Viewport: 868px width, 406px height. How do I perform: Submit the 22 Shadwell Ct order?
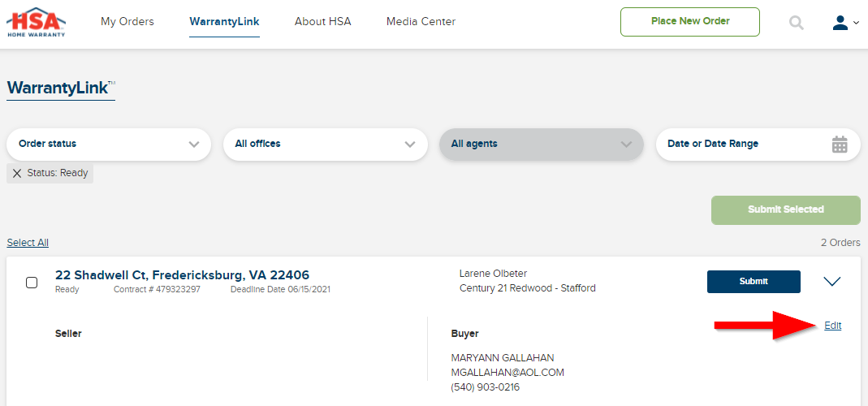754,282
